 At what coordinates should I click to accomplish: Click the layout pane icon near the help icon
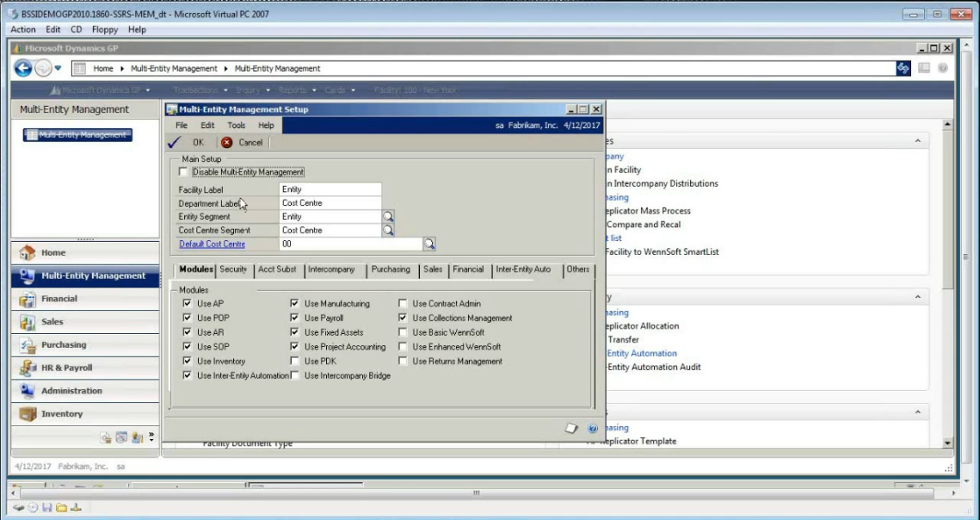[x=924, y=68]
